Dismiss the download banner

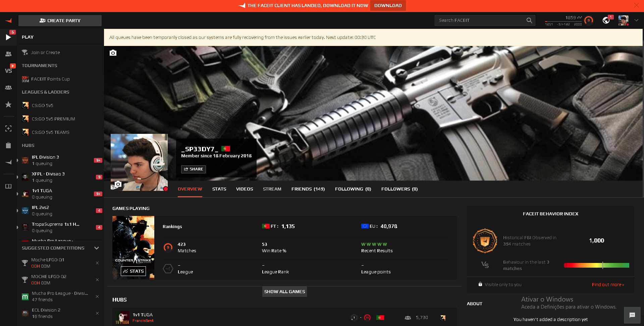click(x=636, y=5)
